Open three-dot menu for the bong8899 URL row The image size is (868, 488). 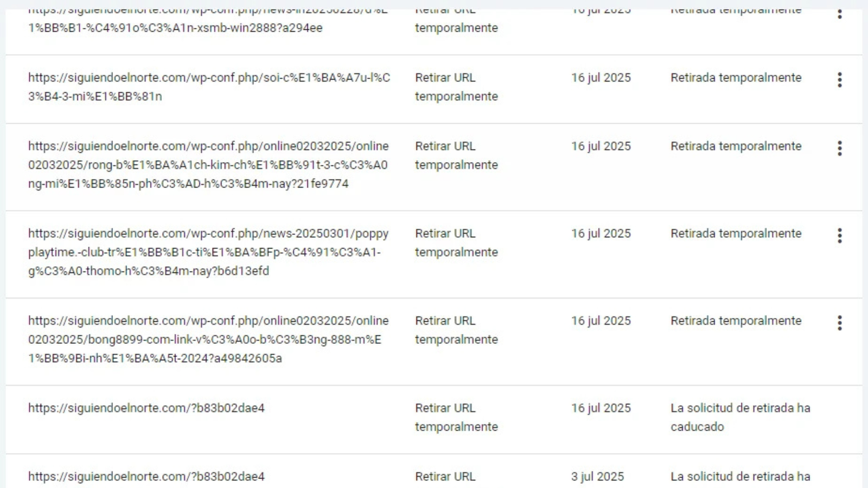click(x=839, y=323)
